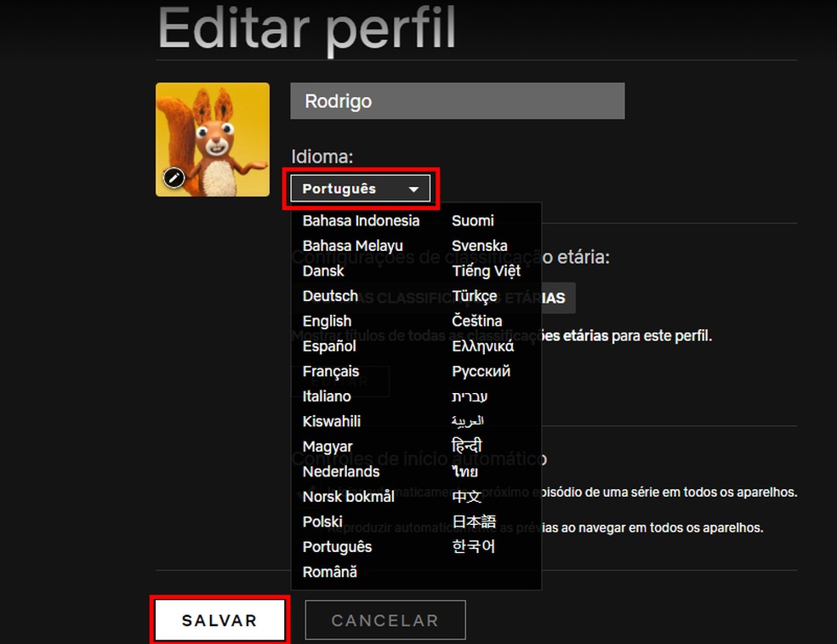
Task: Select English from the language list
Action: point(327,321)
